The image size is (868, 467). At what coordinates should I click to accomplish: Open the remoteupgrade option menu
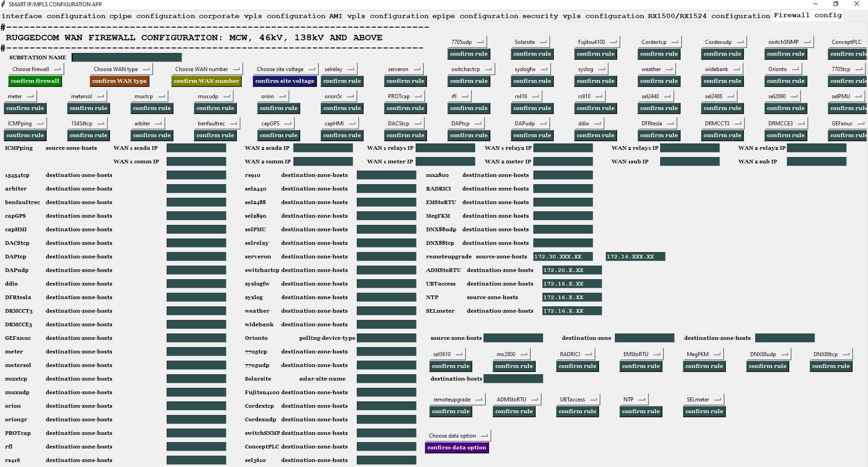tap(457, 400)
